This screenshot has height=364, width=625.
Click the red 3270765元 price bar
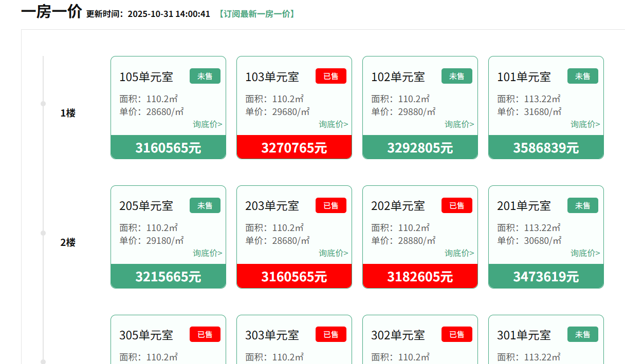(294, 148)
